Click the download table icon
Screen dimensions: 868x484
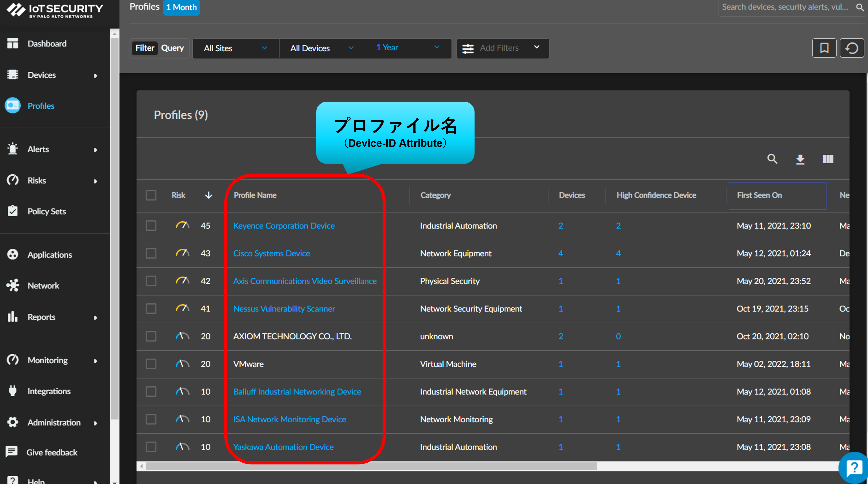point(800,159)
